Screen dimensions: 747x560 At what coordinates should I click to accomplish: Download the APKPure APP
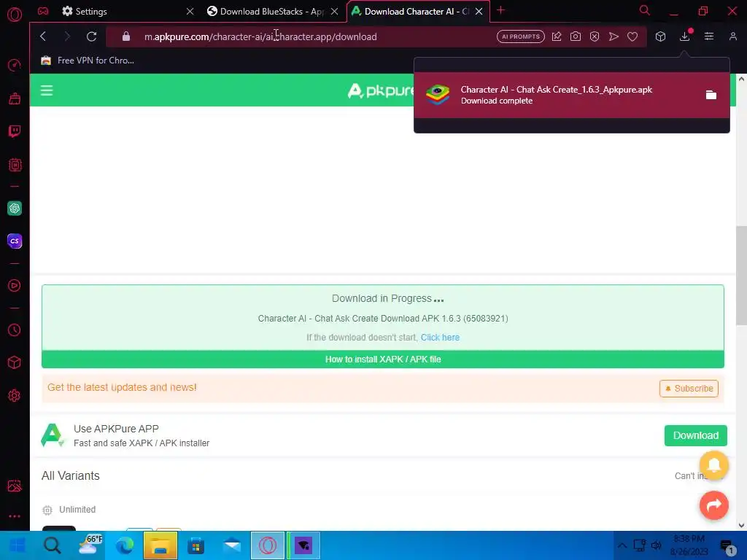695,435
